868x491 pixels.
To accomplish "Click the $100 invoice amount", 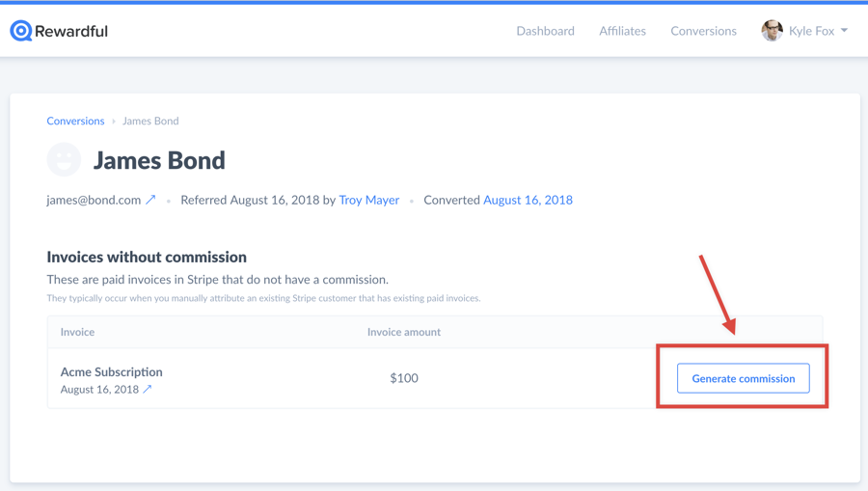I will (404, 378).
